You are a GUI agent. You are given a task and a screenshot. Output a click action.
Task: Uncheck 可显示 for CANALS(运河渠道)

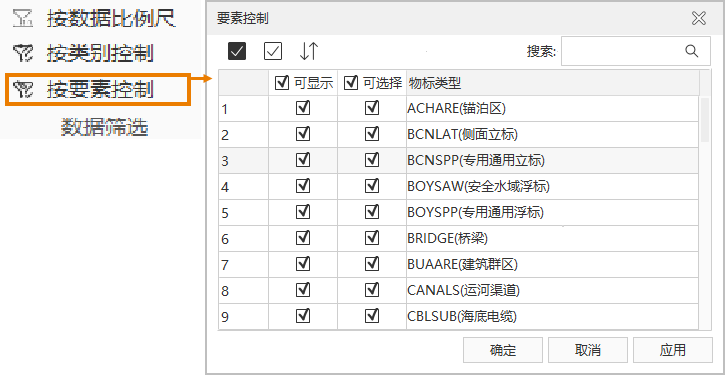tap(303, 290)
